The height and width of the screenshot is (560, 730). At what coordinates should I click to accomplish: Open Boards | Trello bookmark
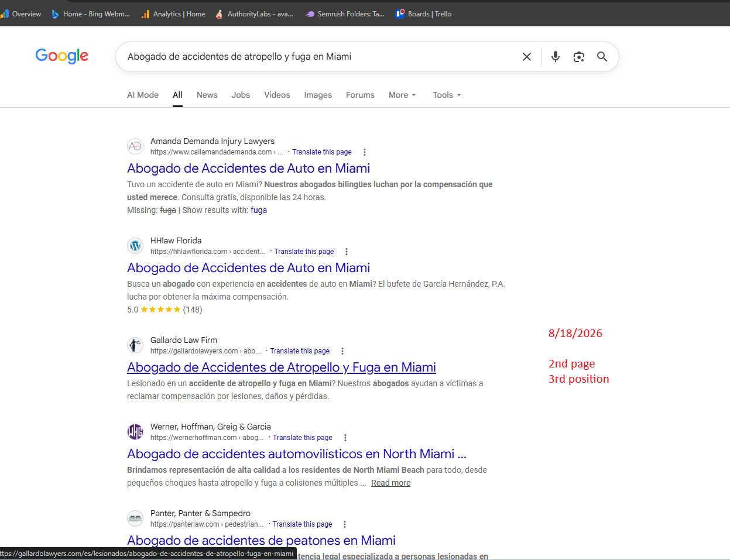click(x=424, y=14)
